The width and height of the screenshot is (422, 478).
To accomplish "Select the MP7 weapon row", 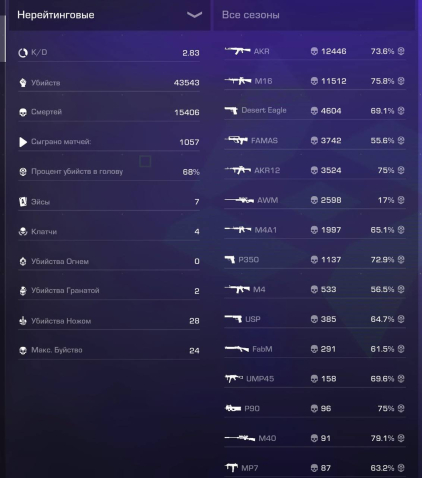I will click(315, 468).
